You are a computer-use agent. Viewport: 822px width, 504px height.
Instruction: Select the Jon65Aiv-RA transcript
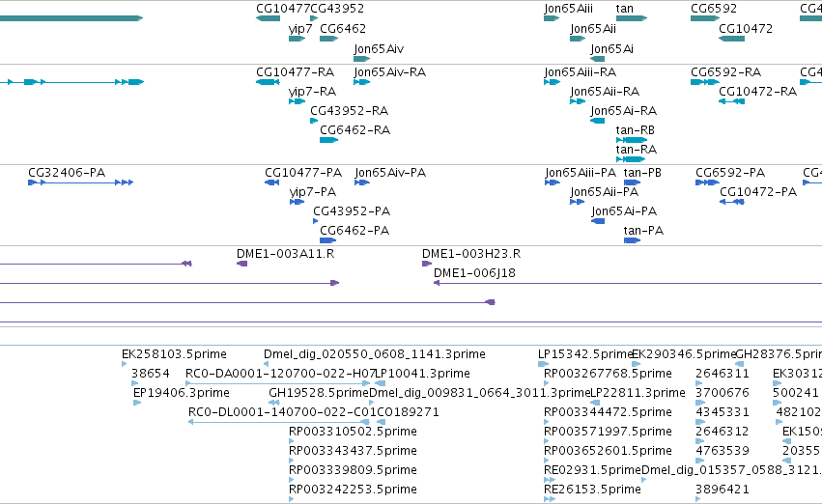click(x=361, y=82)
